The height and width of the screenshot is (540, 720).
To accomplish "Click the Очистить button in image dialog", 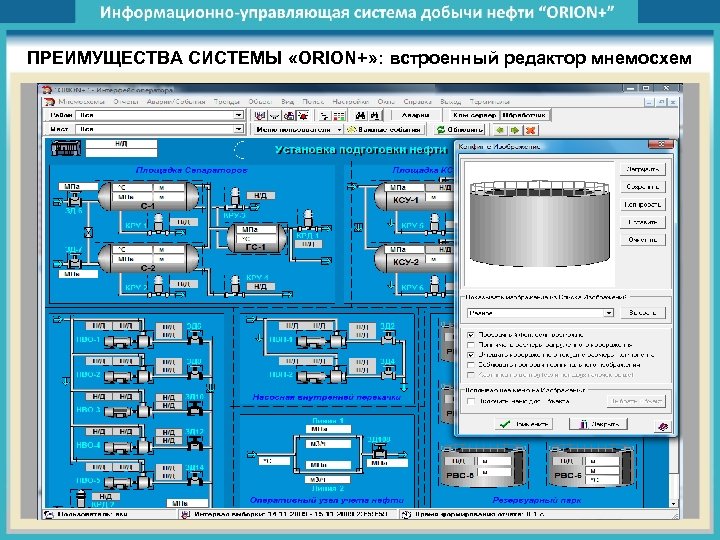I will [x=642, y=239].
